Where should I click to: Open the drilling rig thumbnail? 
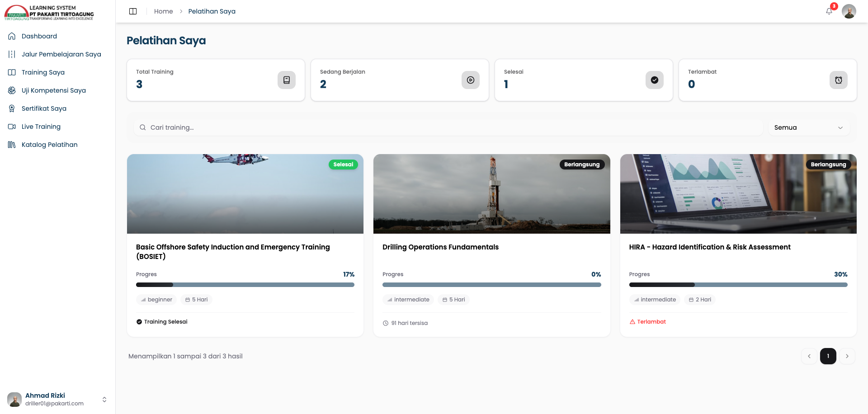pos(492,194)
